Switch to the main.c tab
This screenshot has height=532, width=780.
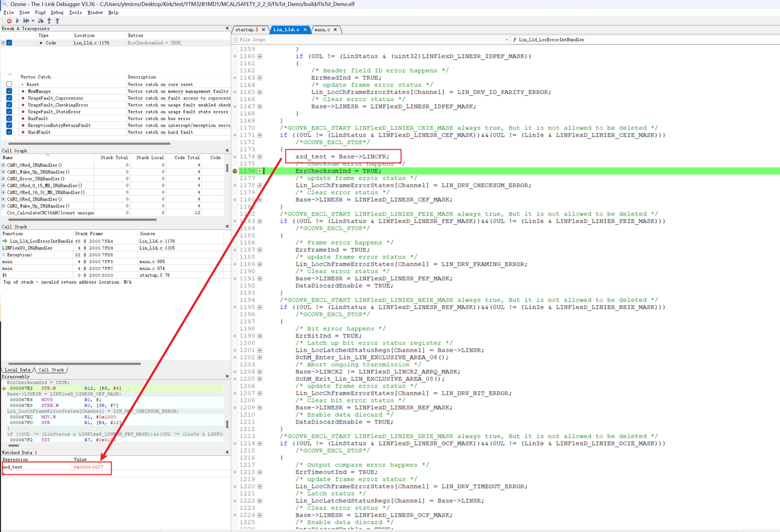pyautogui.click(x=322, y=29)
